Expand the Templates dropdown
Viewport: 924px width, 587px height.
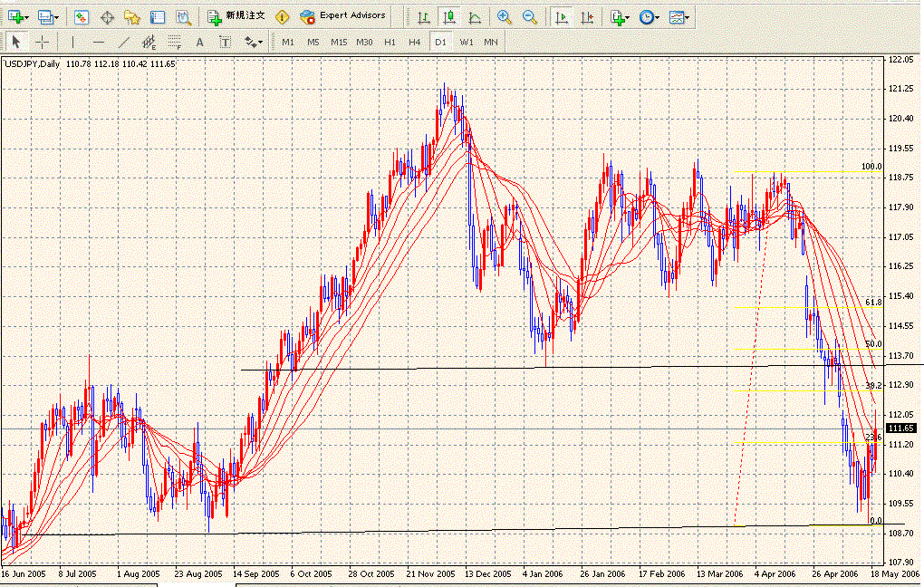pyautogui.click(x=687, y=16)
